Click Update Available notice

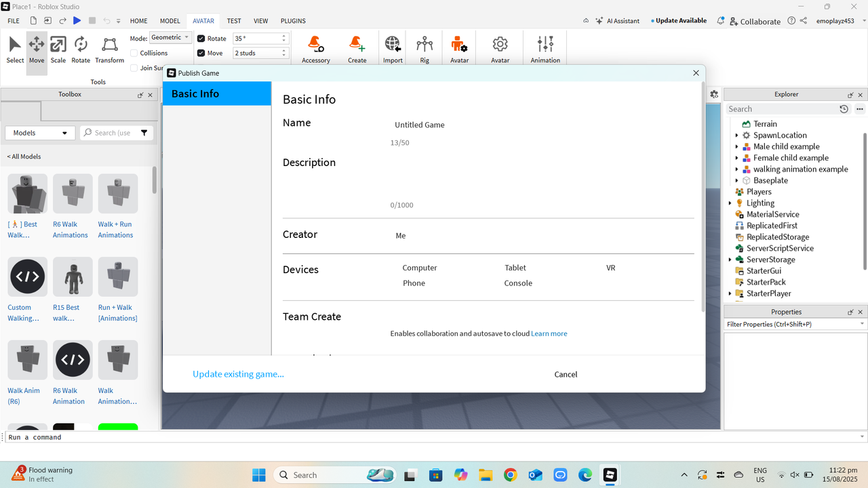[x=679, y=21]
